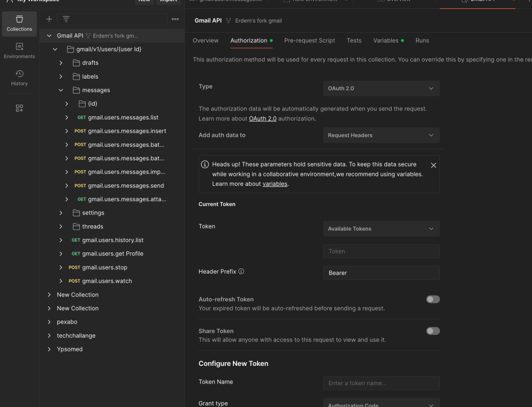This screenshot has width=532, height=407.
Task: Open the gmail.users.stop request
Action: pyautogui.click(x=105, y=268)
